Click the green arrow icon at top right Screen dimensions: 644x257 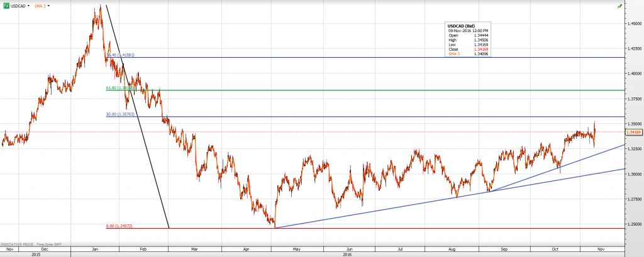pyautogui.click(x=619, y=6)
